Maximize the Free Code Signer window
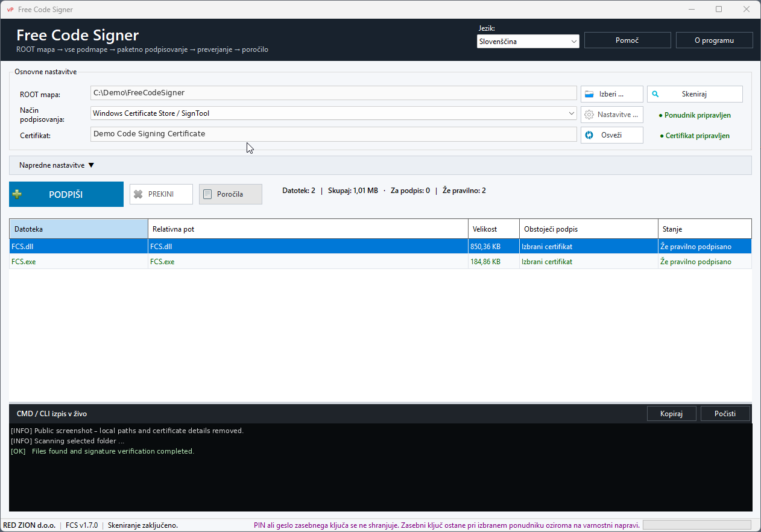 coord(719,9)
